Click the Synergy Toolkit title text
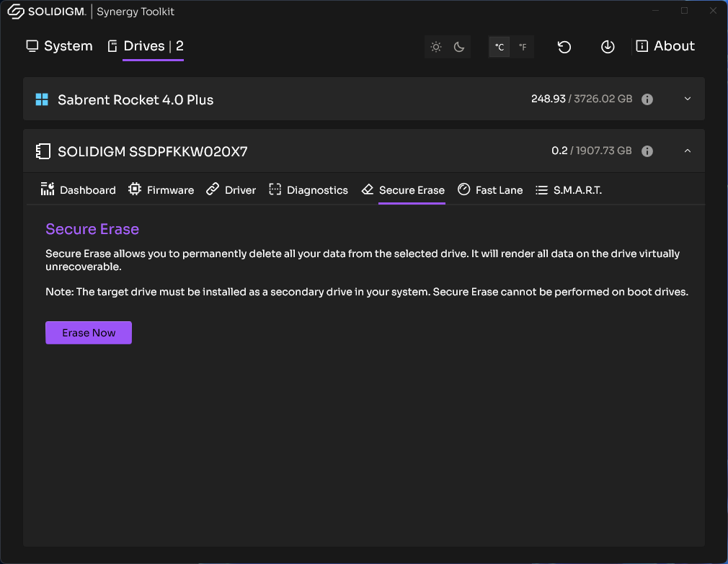The width and height of the screenshot is (728, 564). pos(136,12)
